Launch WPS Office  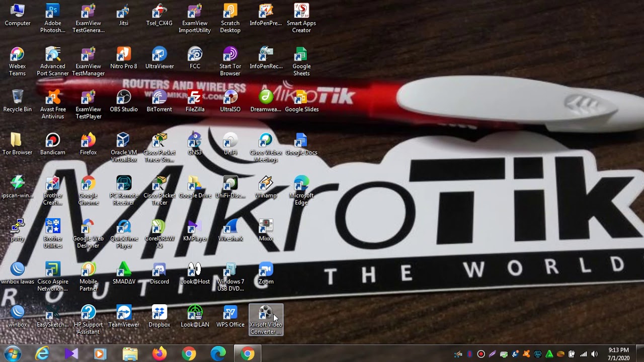(230, 316)
